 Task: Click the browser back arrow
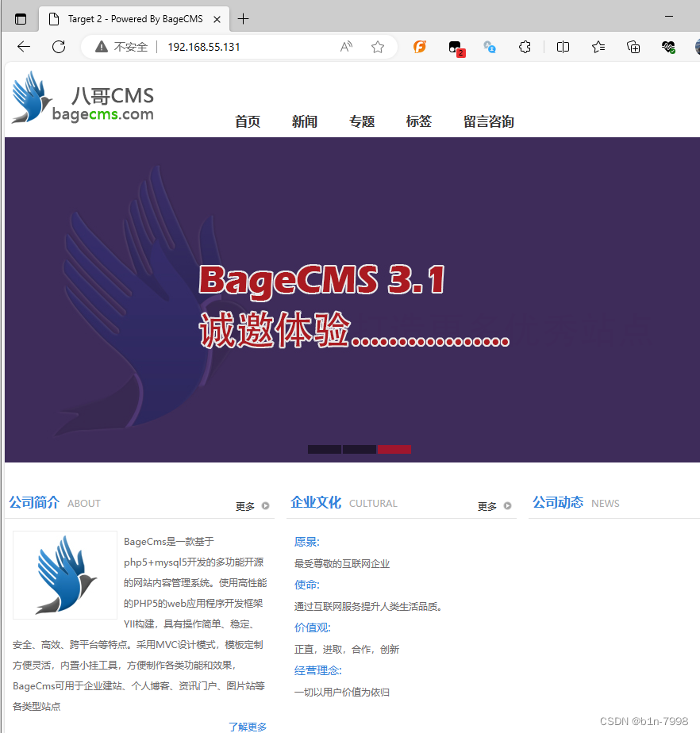click(x=23, y=47)
